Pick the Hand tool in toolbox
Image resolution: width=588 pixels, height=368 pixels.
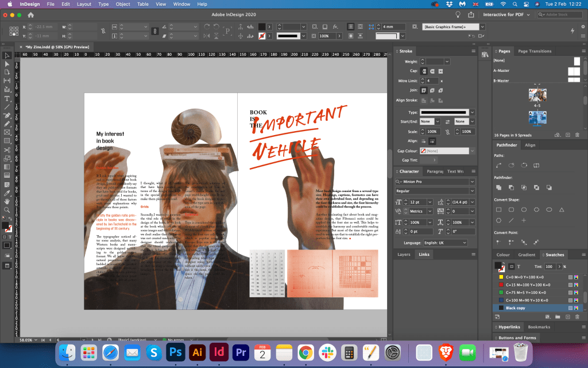point(7,202)
